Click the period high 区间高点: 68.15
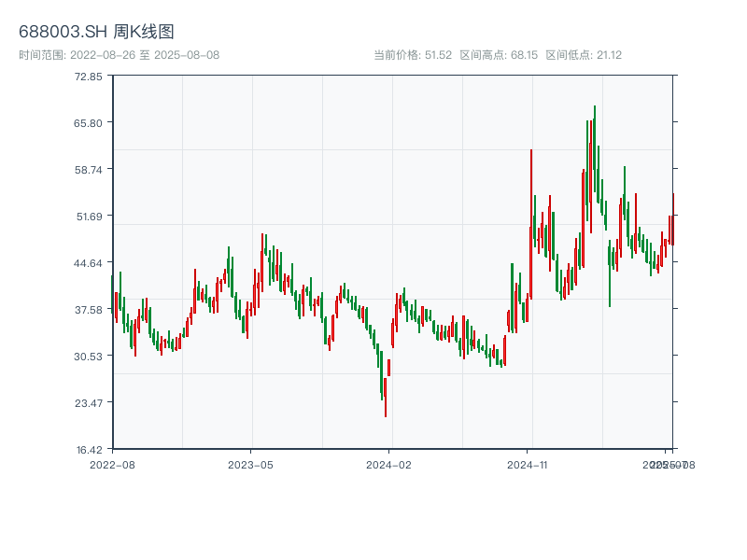 coord(499,55)
